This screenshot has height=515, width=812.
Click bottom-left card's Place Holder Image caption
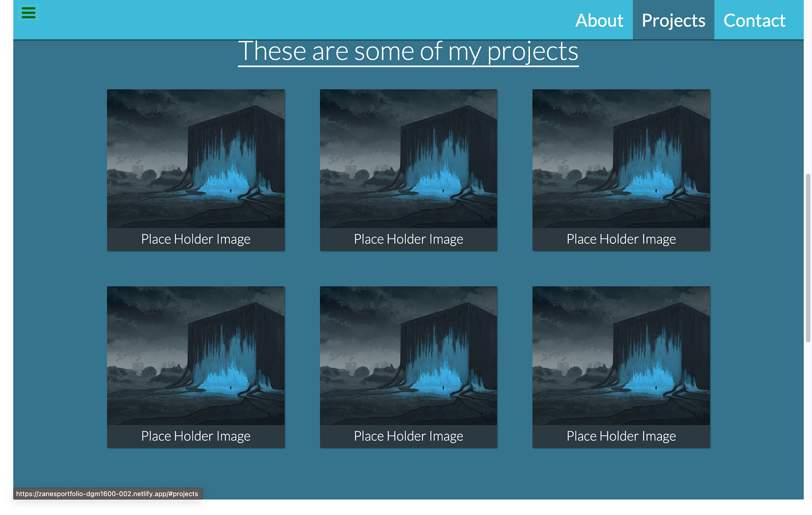[x=196, y=436]
